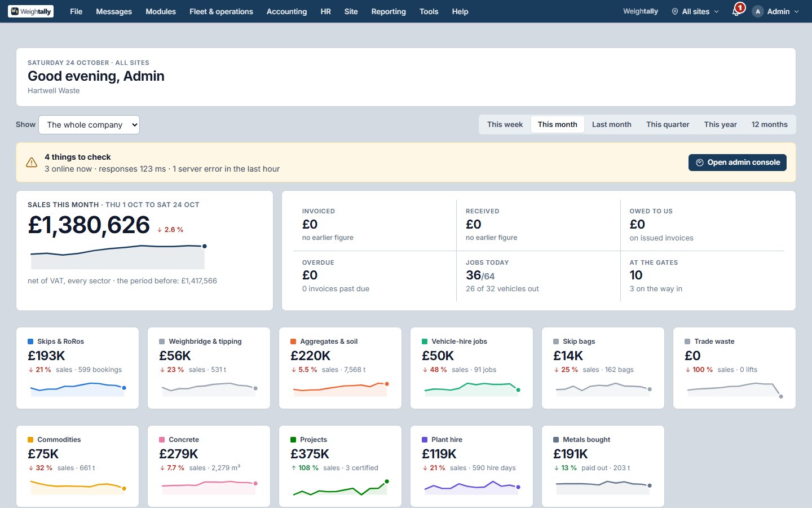
Task: Click the sales this month trend chart
Action: pyautogui.click(x=118, y=257)
